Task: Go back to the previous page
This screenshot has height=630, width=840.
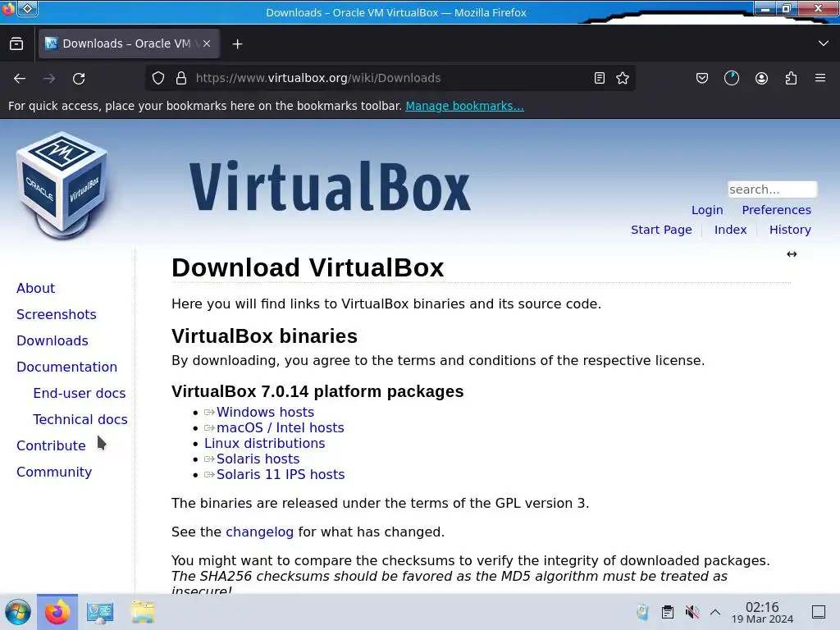Action: click(x=20, y=78)
